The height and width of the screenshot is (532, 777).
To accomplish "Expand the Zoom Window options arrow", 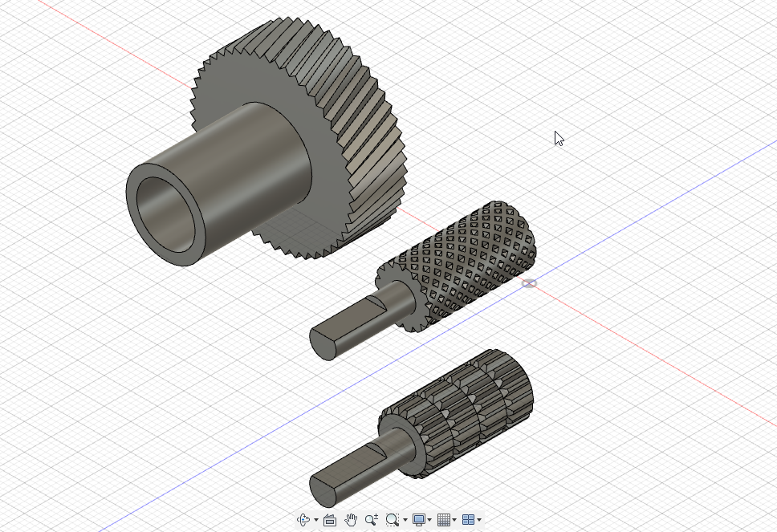I will (x=405, y=520).
